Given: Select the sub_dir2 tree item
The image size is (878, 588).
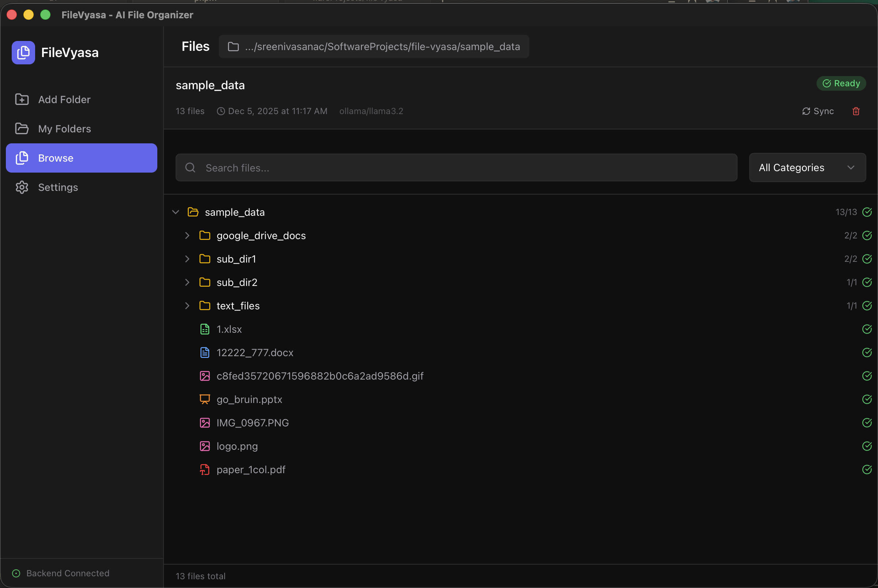Looking at the screenshot, I should [237, 282].
